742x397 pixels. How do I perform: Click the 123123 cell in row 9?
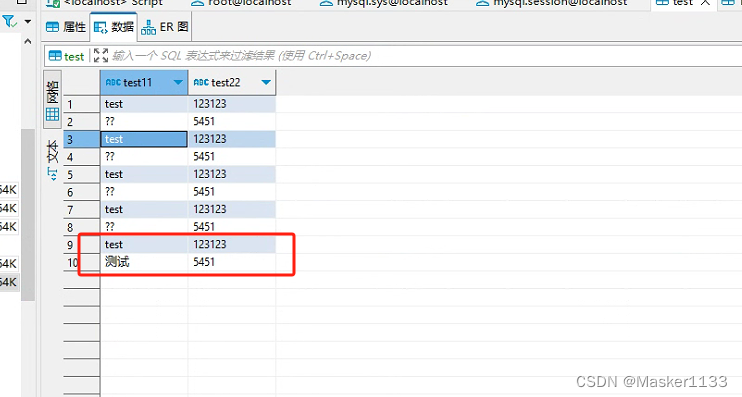(x=232, y=244)
